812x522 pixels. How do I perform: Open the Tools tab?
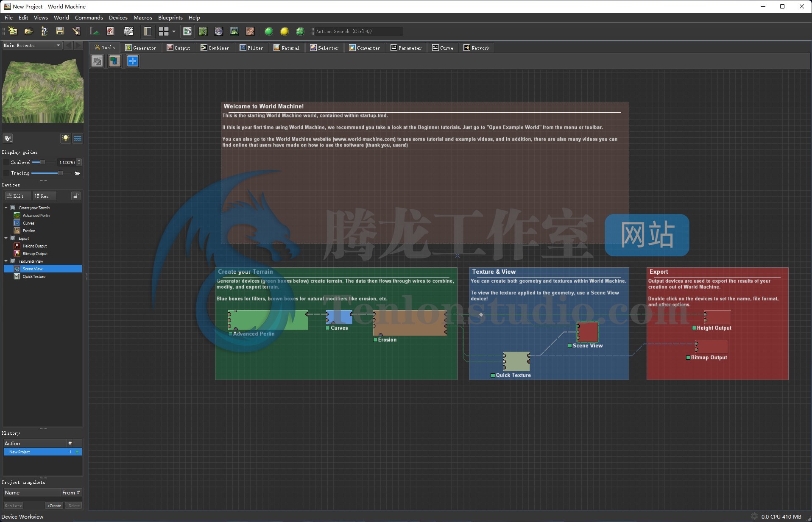[x=105, y=47]
